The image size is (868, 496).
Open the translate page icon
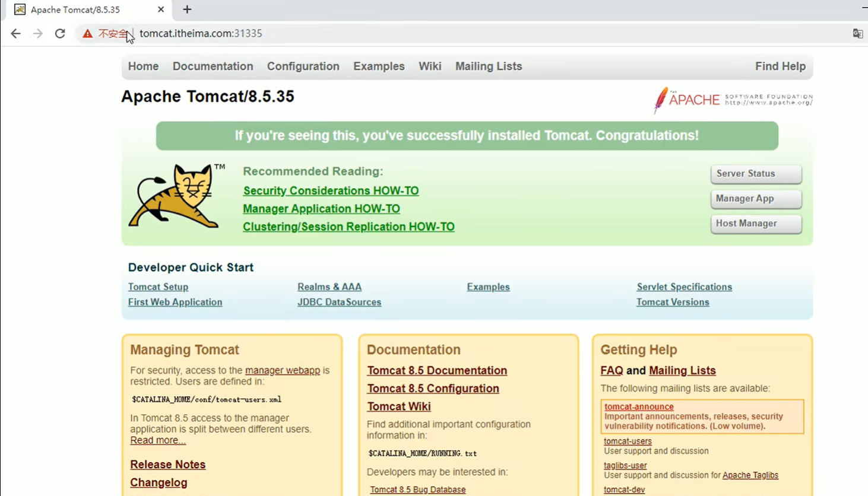click(858, 34)
